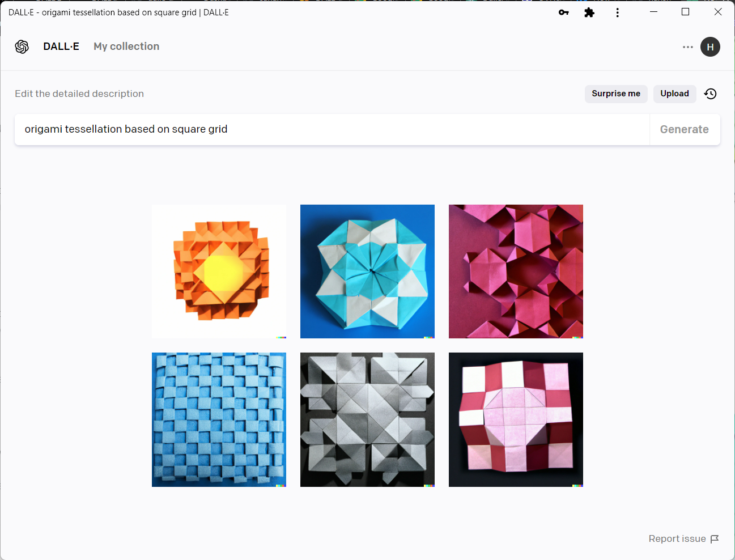Click the OpenAI logo icon
The height and width of the screenshot is (560, 735).
22,46
